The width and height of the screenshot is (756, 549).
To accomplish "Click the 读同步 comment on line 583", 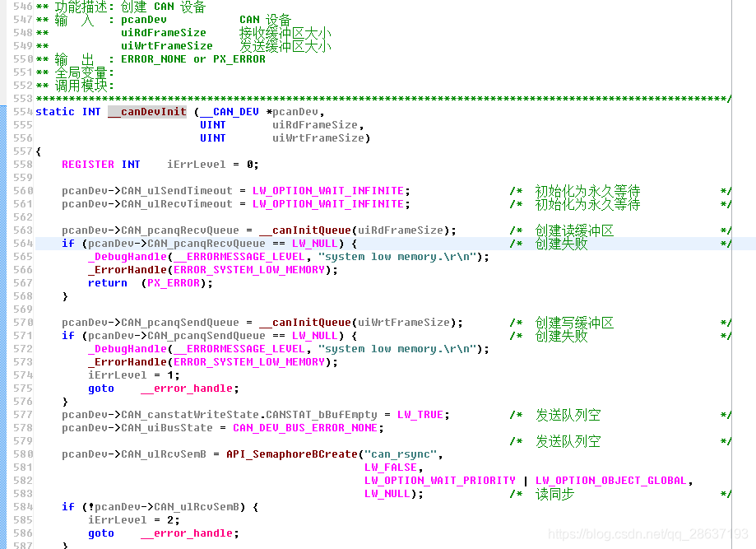I will [x=554, y=494].
